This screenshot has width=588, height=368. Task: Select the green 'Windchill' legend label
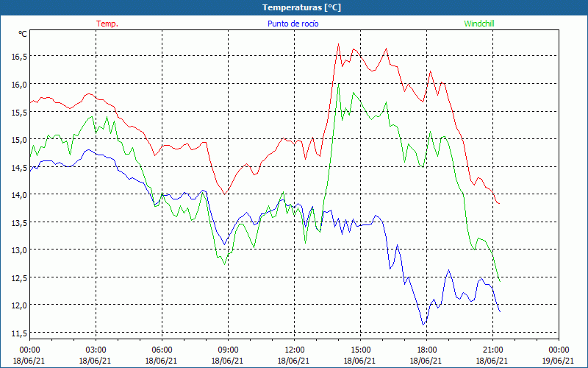coord(479,24)
